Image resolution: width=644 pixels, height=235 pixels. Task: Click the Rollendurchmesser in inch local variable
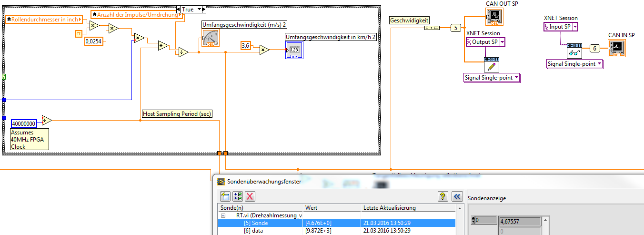click(x=44, y=19)
